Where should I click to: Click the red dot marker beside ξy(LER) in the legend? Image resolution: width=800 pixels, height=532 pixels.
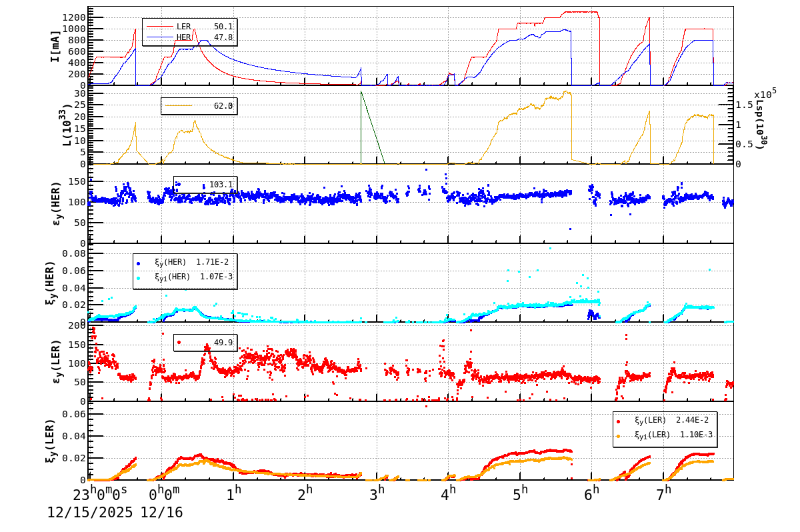(x=618, y=421)
